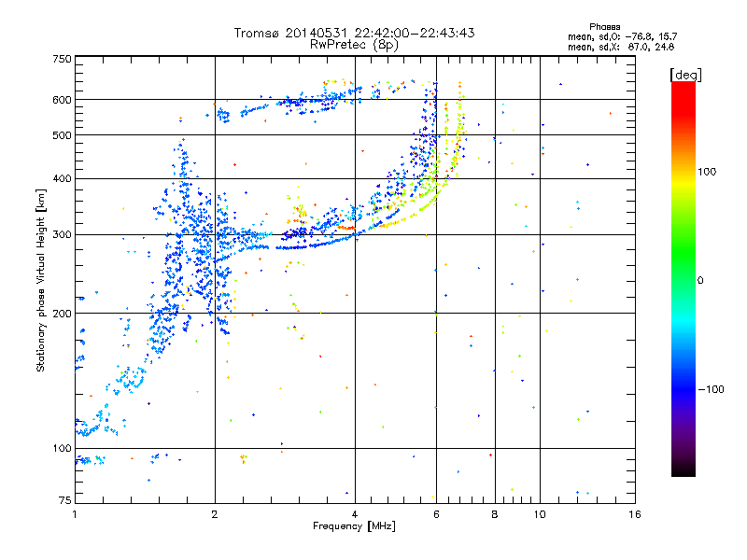Viewport: 747px width, 560px height.
Task: Click the x-axis tick label '4'
Action: [x=355, y=514]
